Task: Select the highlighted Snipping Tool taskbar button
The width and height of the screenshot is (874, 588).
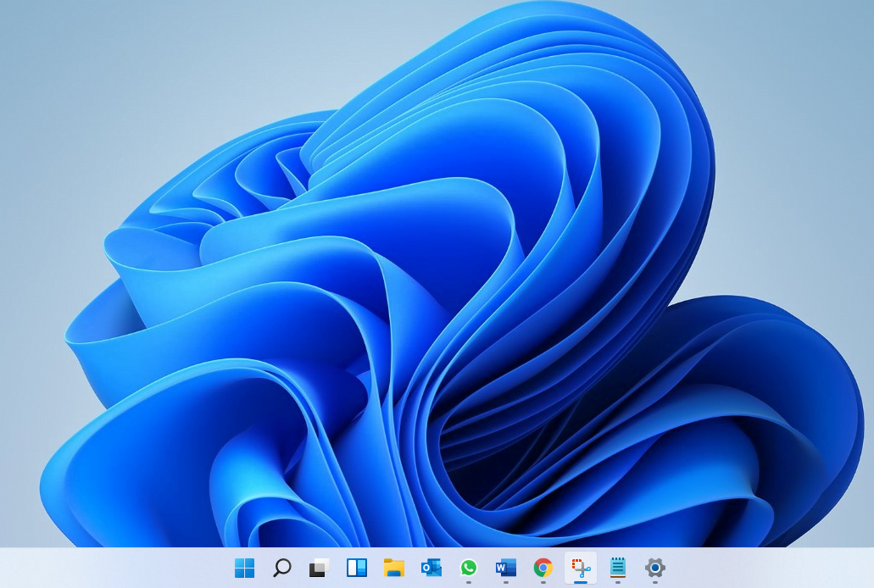Action: pyautogui.click(x=580, y=569)
